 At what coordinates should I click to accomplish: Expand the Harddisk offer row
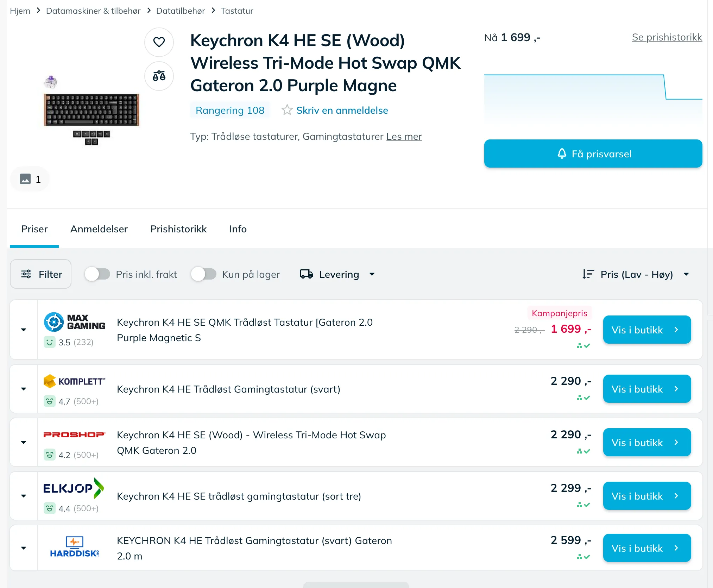24,548
